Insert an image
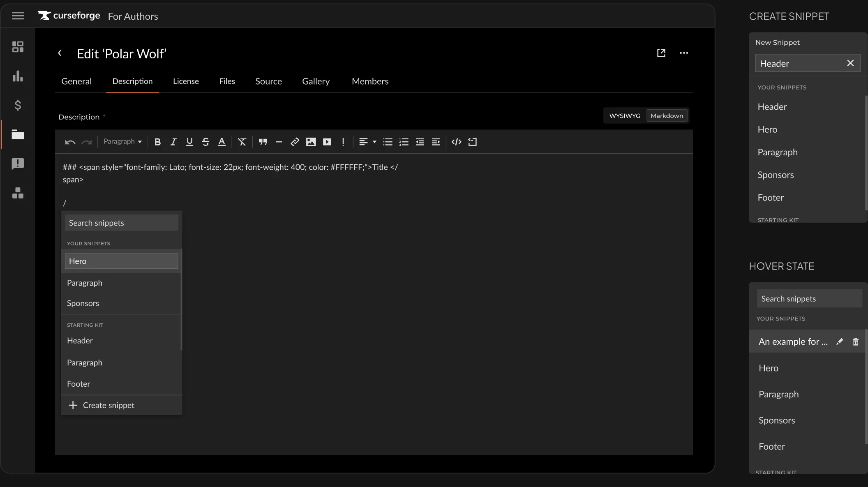The image size is (868, 487). click(311, 142)
